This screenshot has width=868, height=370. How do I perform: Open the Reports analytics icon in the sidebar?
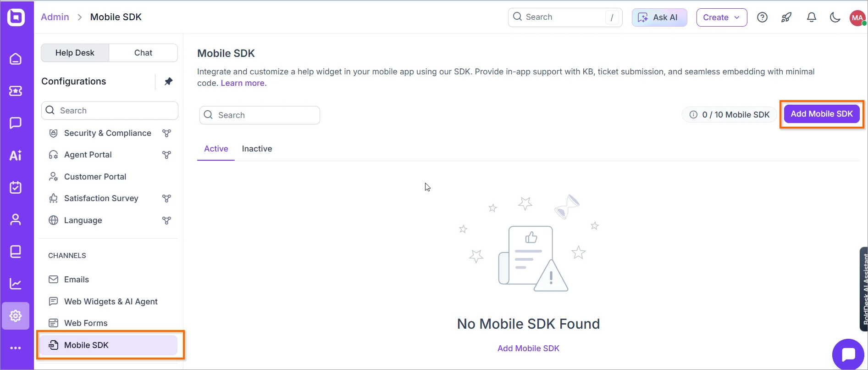tap(16, 283)
